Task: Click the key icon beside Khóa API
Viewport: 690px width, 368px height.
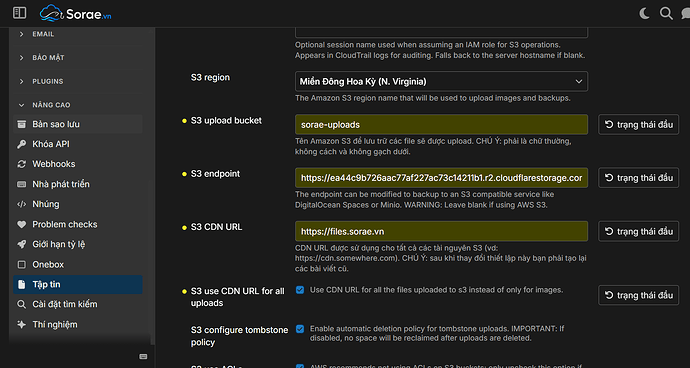Action: point(21,144)
